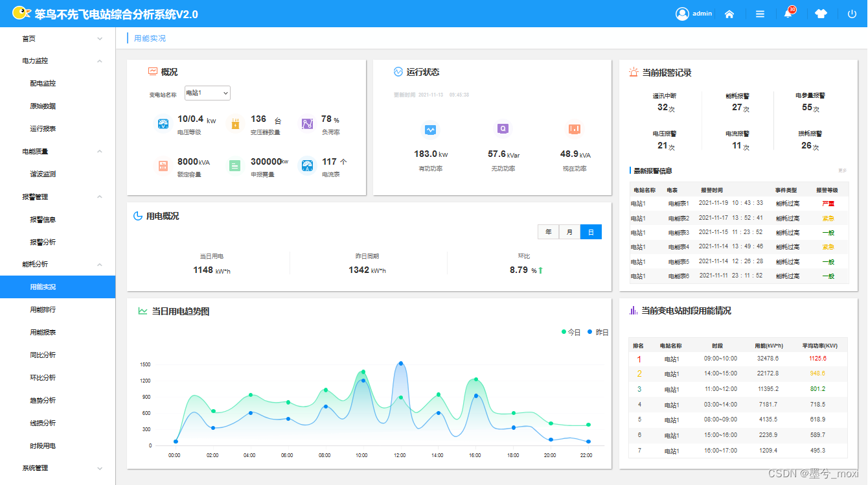Click the 申报需量 green icon

click(234, 166)
